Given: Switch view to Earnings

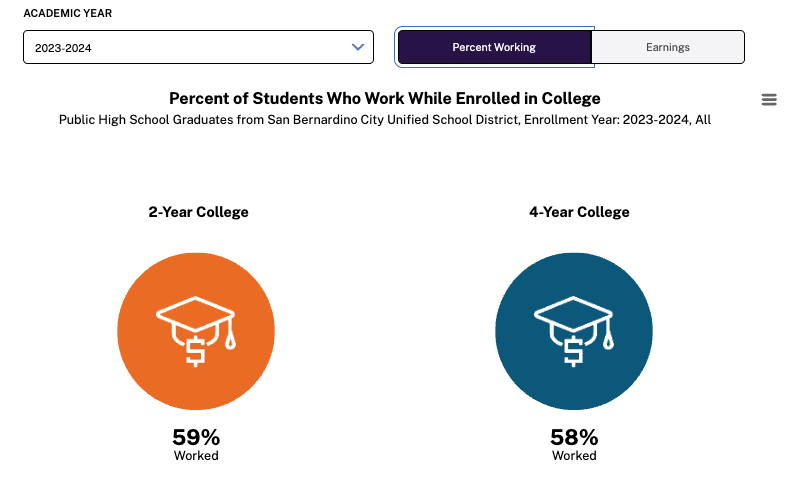Looking at the screenshot, I should (668, 47).
